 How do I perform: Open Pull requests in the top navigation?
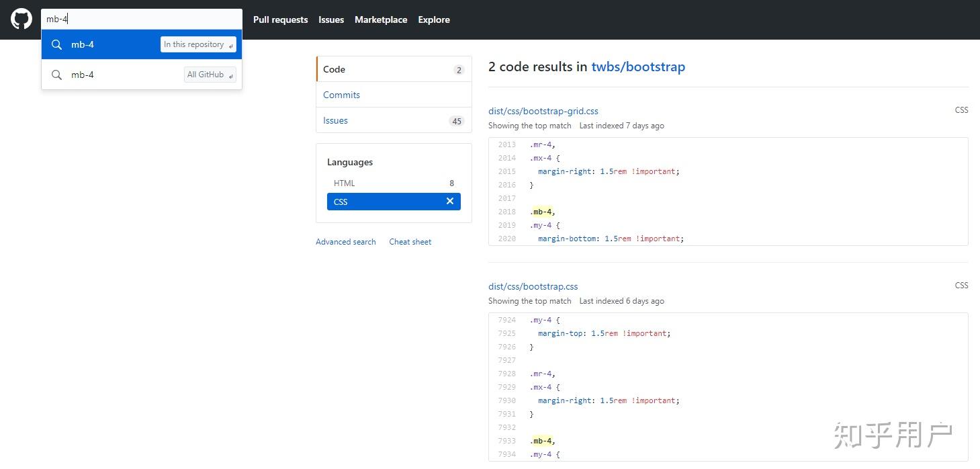click(280, 19)
